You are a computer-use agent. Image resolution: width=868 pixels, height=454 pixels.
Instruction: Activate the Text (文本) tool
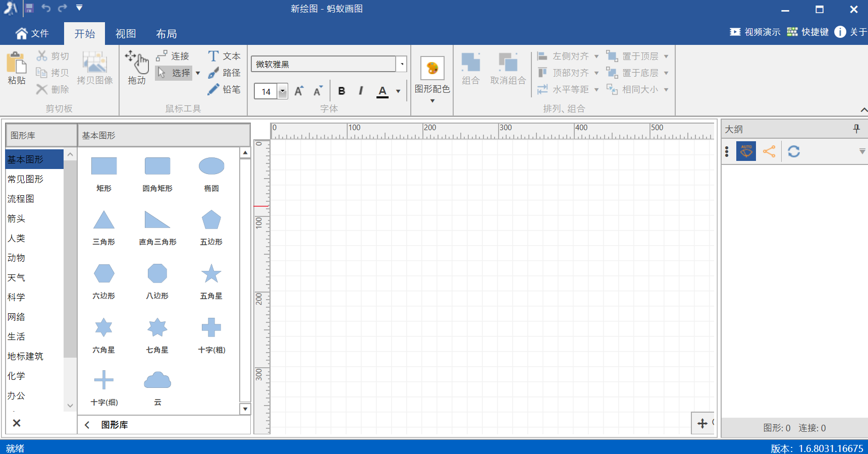pyautogui.click(x=225, y=56)
